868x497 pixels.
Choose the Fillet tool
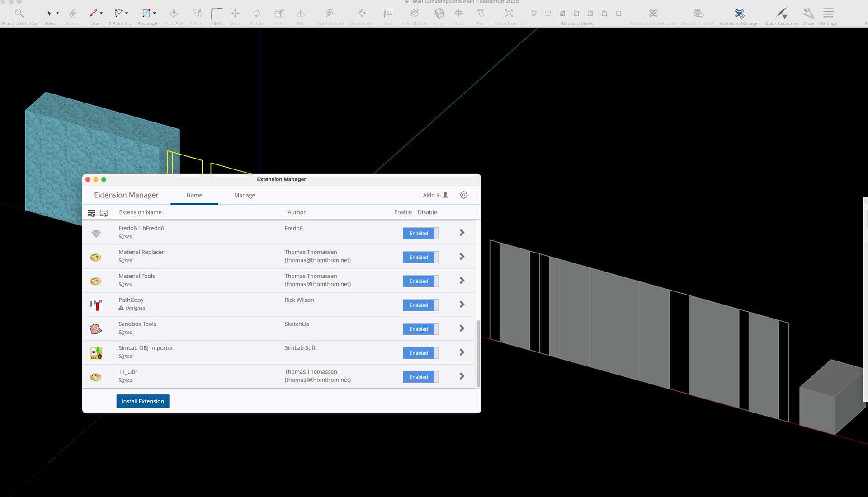pos(217,14)
